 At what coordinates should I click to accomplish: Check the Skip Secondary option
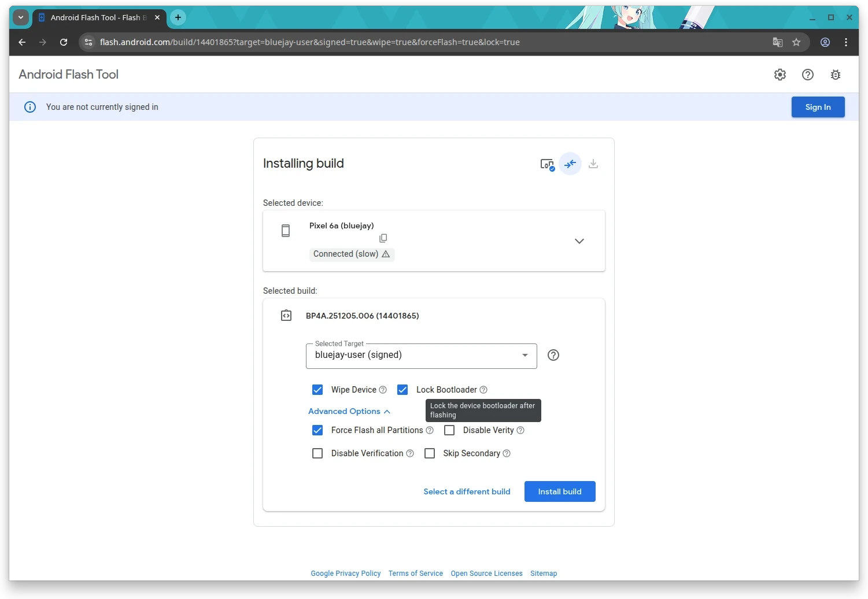click(x=430, y=453)
